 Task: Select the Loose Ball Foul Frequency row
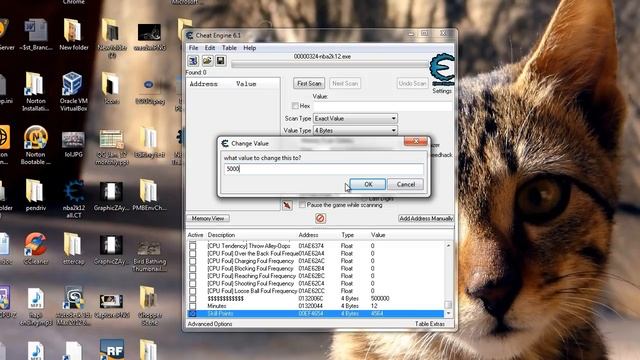point(316,291)
